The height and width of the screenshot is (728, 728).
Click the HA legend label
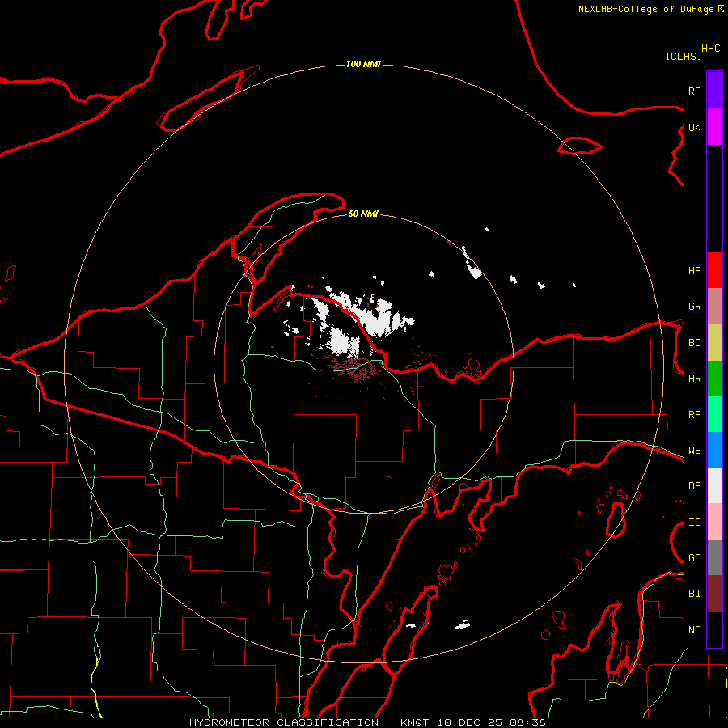pyautogui.click(x=694, y=271)
